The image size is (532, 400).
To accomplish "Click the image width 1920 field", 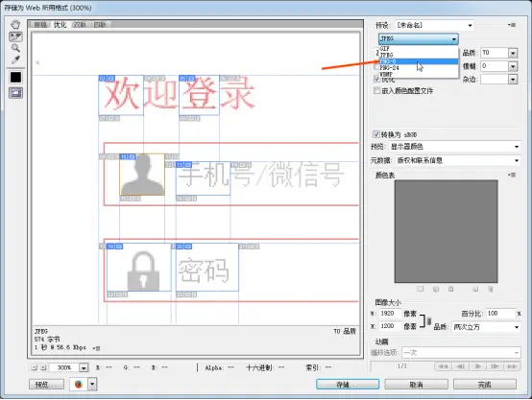I will tap(390, 314).
